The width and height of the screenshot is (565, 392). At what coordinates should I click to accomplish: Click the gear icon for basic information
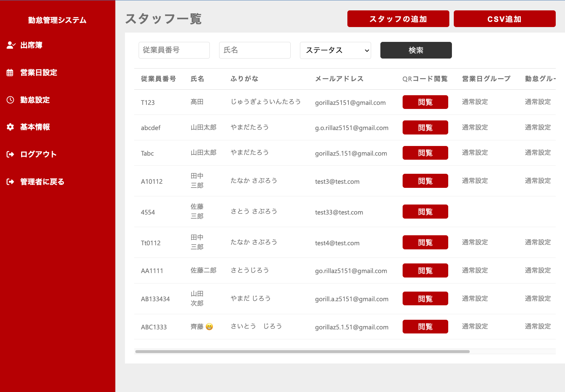[10, 127]
